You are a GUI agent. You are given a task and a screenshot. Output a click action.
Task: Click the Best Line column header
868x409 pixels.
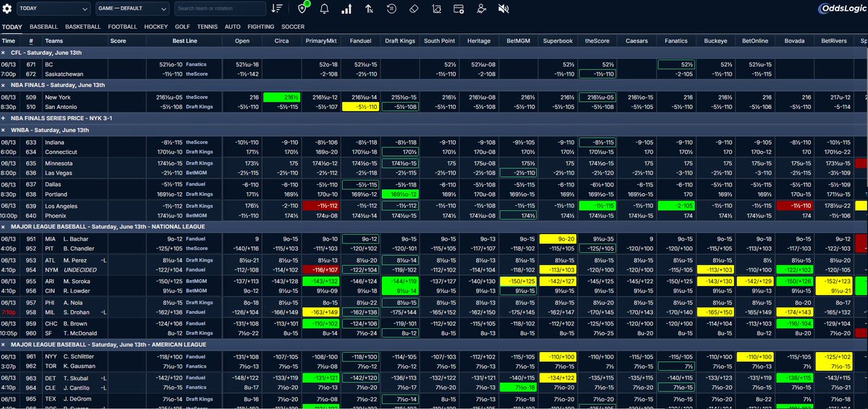pyautogui.click(x=185, y=41)
